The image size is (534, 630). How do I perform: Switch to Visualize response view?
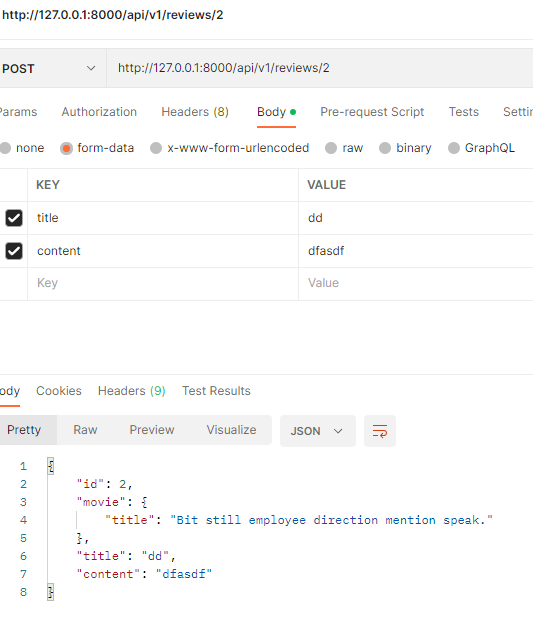[231, 430]
